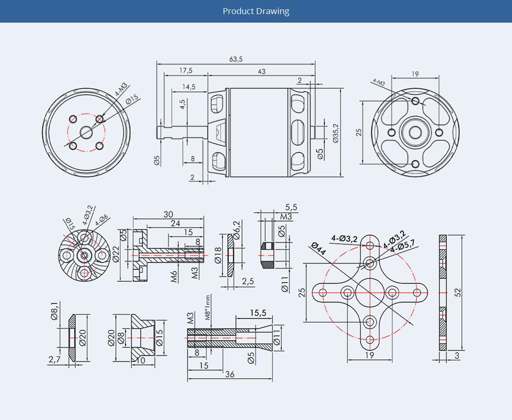Click the 19 dimension below cross mount

point(369,355)
